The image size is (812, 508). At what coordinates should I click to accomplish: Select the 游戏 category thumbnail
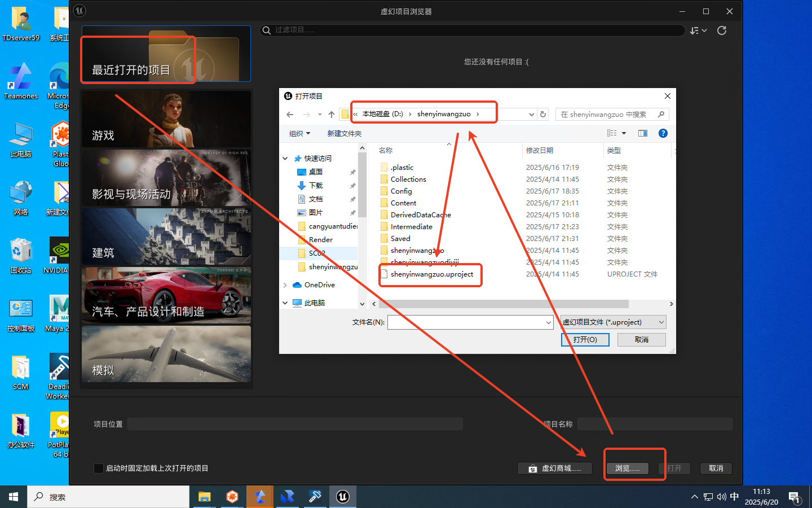pos(166,120)
